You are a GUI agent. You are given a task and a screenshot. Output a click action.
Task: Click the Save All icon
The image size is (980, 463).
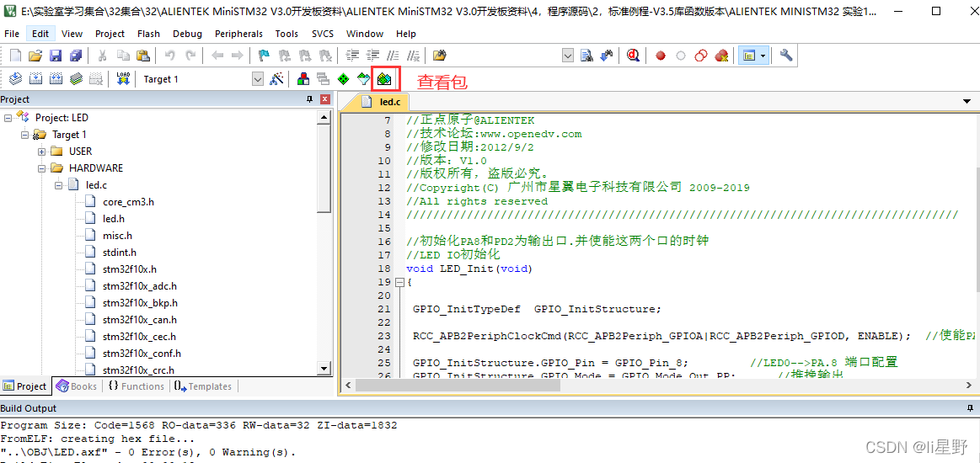pos(75,56)
